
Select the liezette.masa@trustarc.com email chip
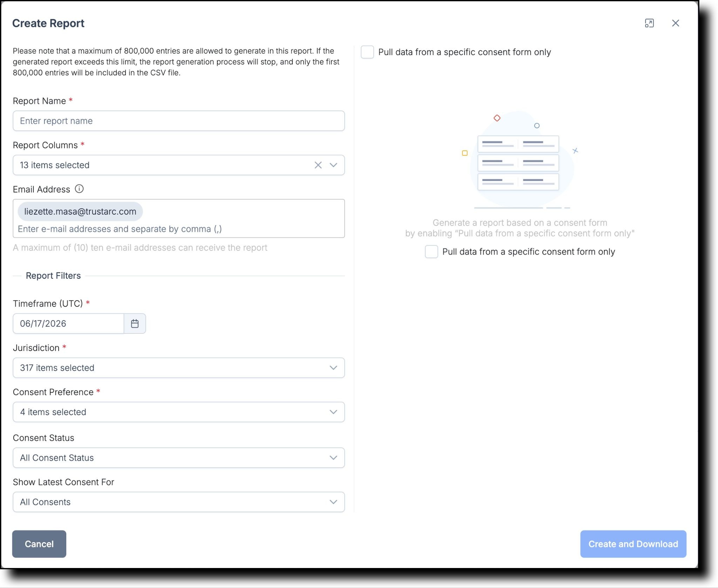pyautogui.click(x=80, y=211)
